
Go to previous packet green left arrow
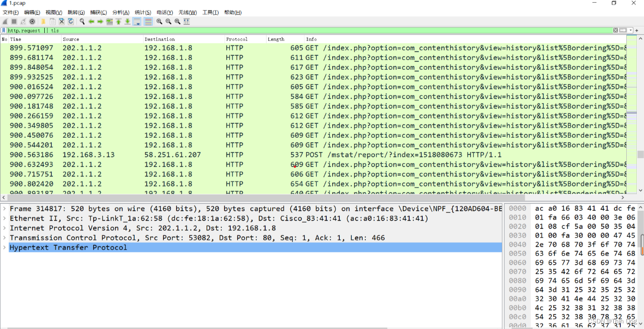pos(91,21)
